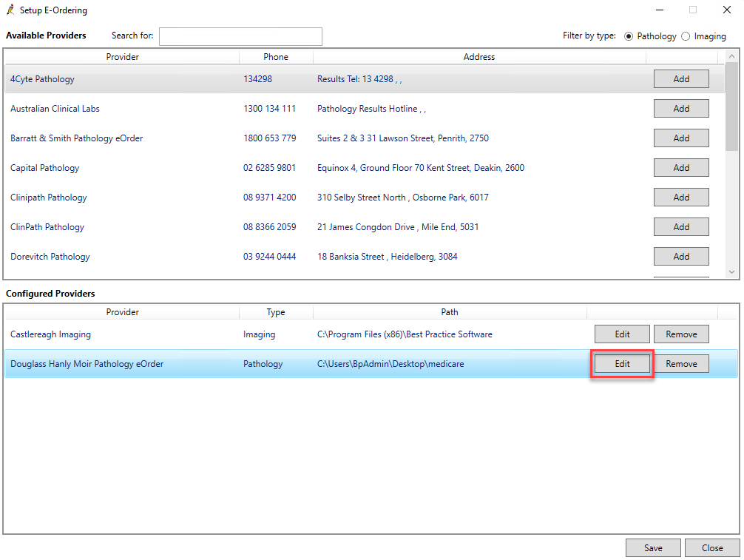Screen dimensions: 744x560
Task: Click the Available Providers scrollbar thumb
Action: 731,107
